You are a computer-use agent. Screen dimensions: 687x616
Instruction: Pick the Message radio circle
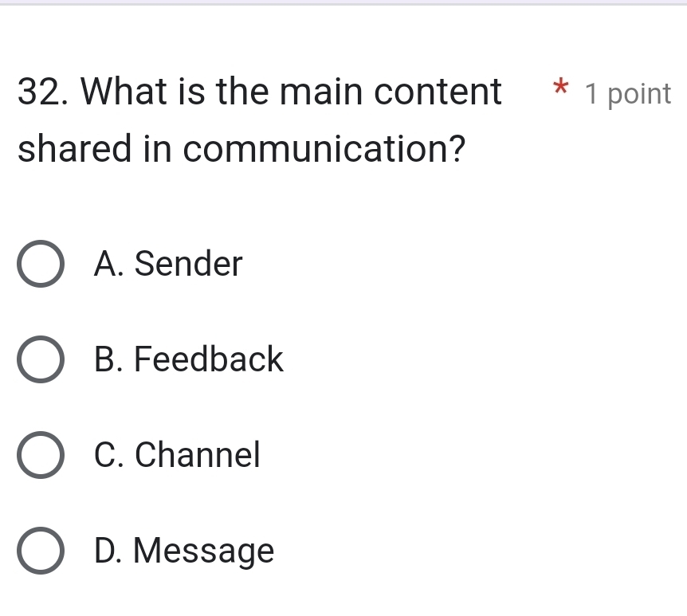pos(40,551)
